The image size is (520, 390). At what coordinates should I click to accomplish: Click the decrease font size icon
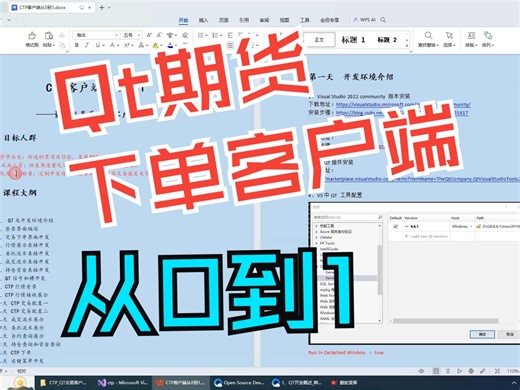pyautogui.click(x=159, y=35)
